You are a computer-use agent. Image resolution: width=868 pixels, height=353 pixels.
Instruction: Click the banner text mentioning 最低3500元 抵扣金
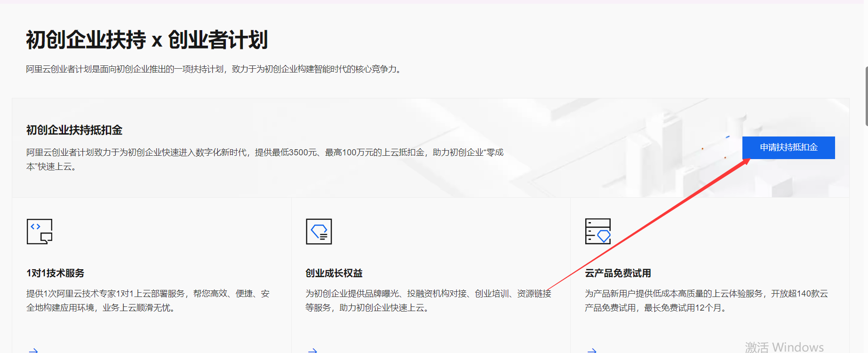click(264, 152)
